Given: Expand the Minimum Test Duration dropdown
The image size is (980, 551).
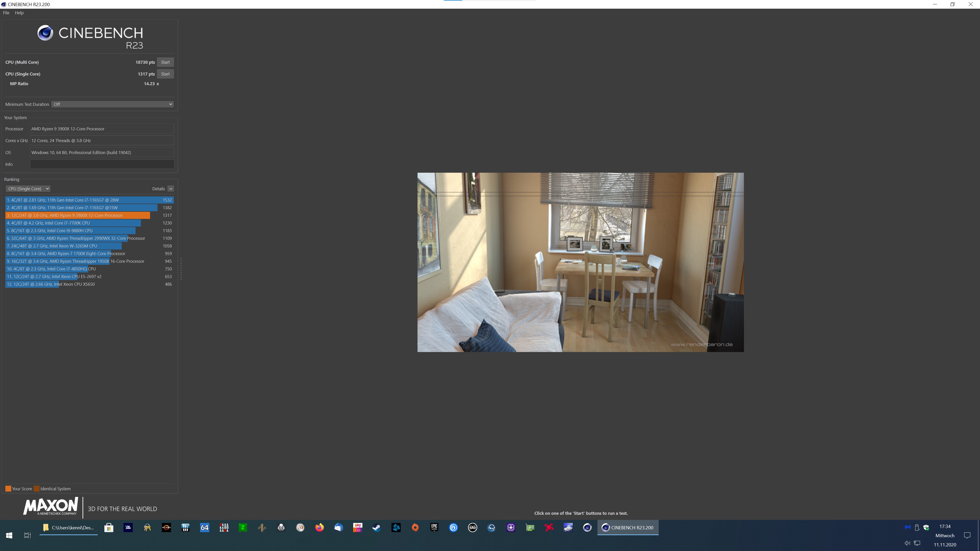Looking at the screenshot, I should click(x=113, y=104).
